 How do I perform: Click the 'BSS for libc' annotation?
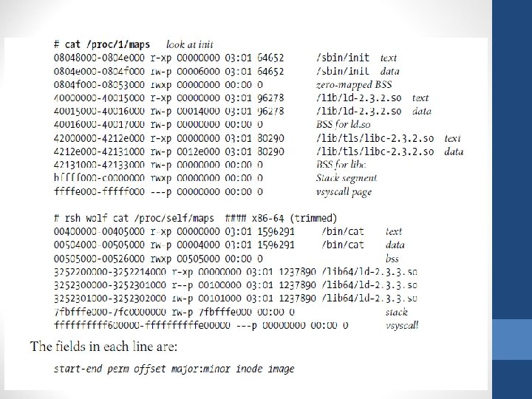point(341,165)
